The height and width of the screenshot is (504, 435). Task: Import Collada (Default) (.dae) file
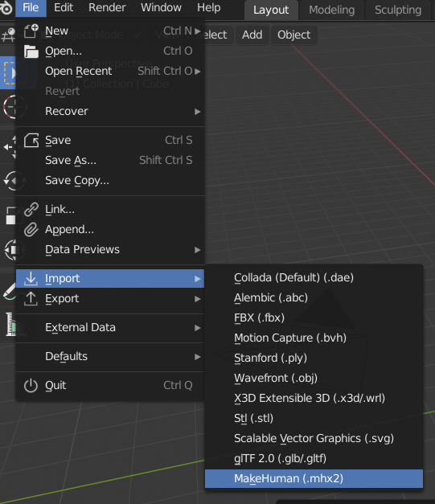click(314, 277)
